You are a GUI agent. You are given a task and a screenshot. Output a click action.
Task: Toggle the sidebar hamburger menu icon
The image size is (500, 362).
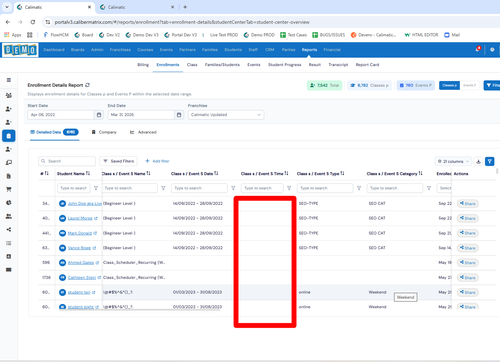9,80
